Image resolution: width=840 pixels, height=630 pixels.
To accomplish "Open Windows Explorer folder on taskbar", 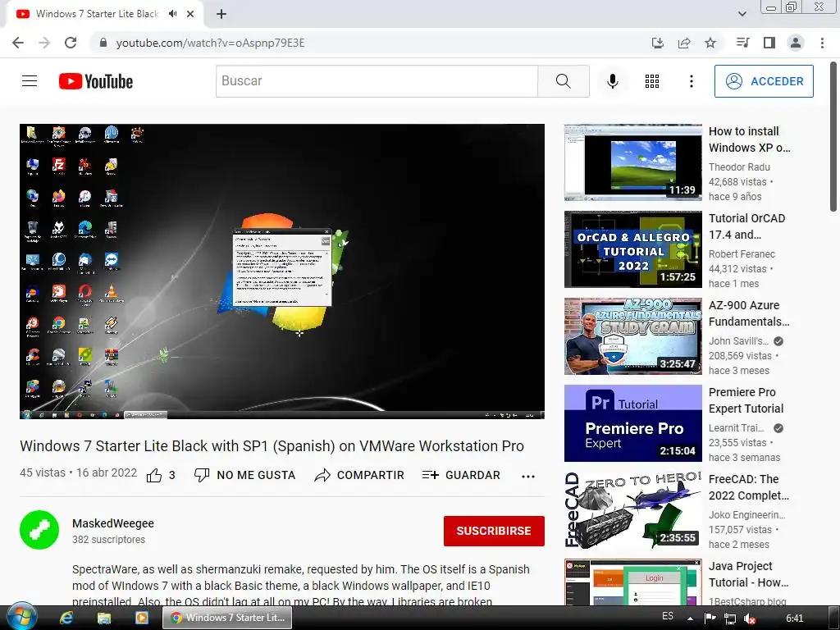I will pyautogui.click(x=104, y=618).
